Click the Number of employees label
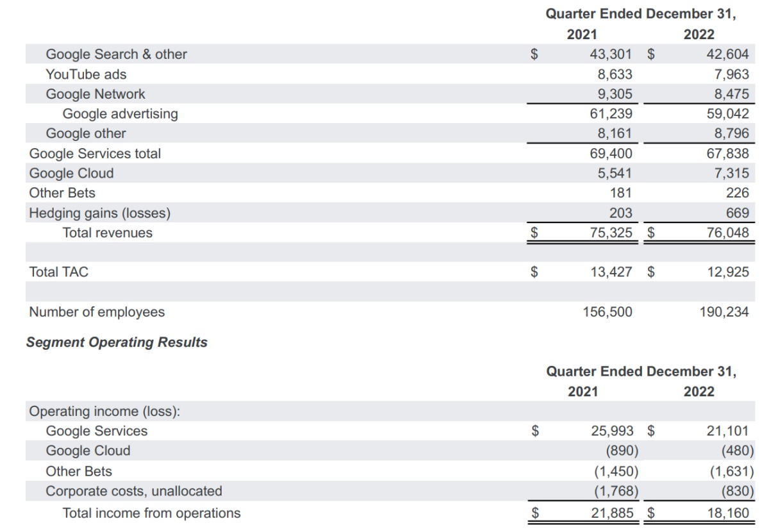This screenshot has height=532, width=769. pos(97,312)
